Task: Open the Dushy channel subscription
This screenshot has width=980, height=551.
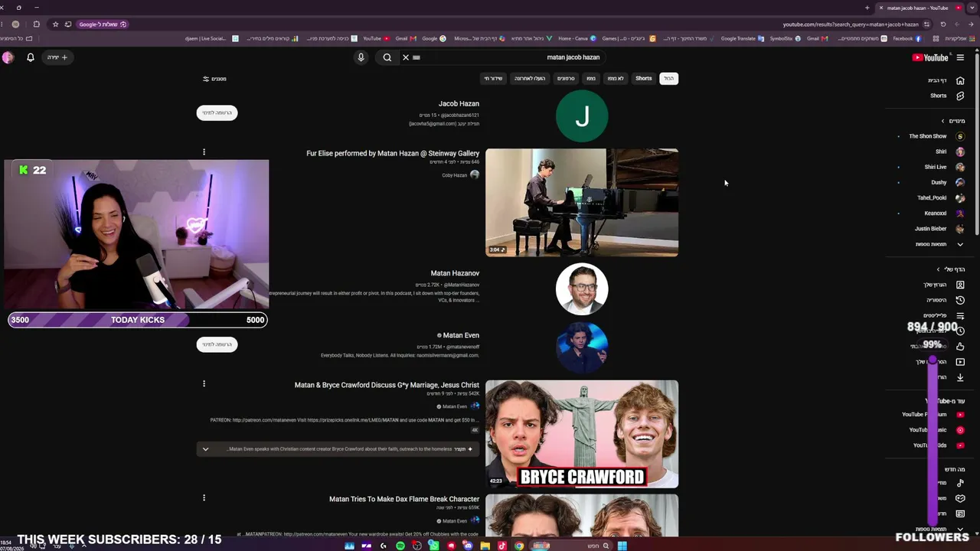Action: (946, 182)
